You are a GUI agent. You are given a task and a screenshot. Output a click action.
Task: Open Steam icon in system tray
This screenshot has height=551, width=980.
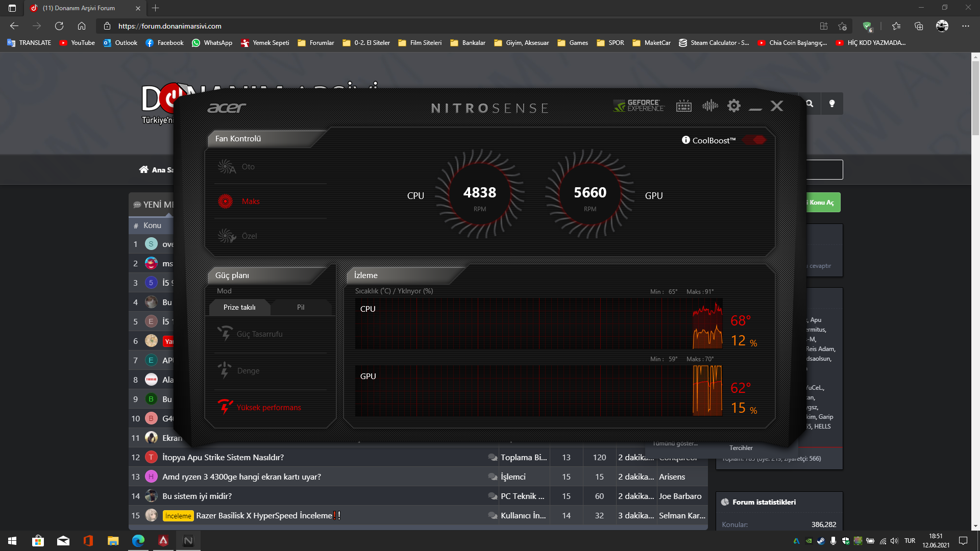click(821, 541)
